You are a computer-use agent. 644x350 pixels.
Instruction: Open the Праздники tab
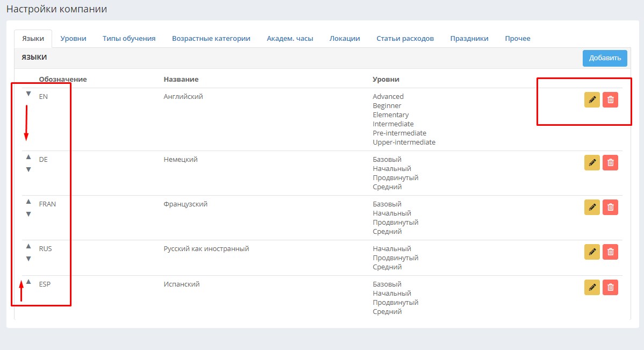click(469, 39)
